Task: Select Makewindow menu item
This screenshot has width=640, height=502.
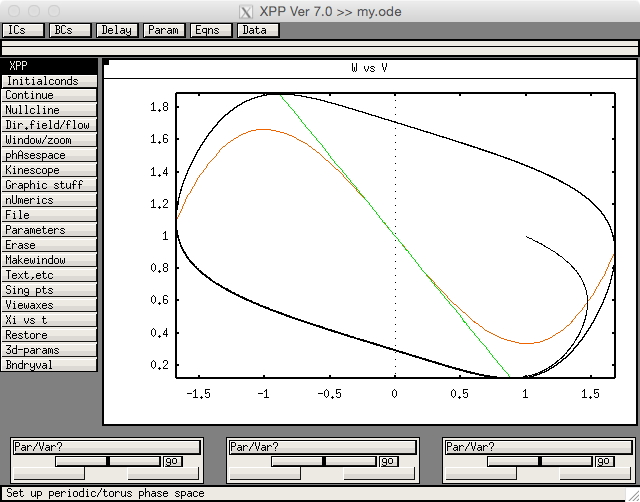Action: tap(49, 260)
